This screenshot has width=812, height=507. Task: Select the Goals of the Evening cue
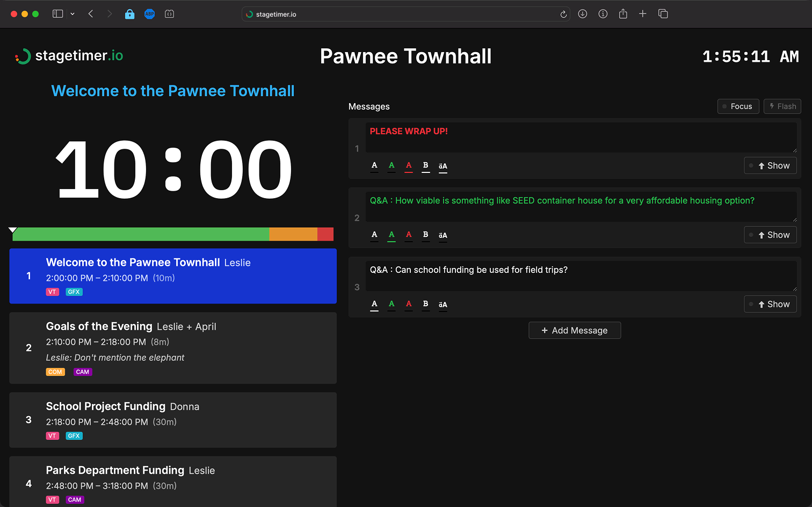(x=173, y=347)
